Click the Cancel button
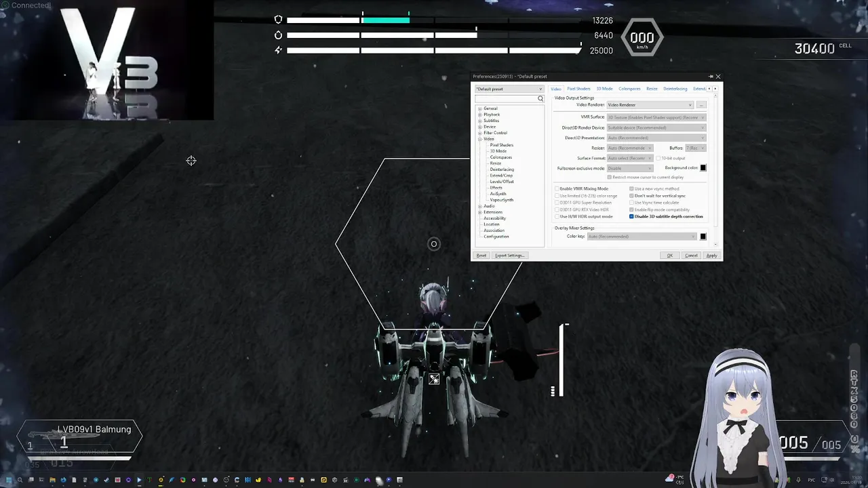Screen dimensions: 868x488 (x=691, y=256)
